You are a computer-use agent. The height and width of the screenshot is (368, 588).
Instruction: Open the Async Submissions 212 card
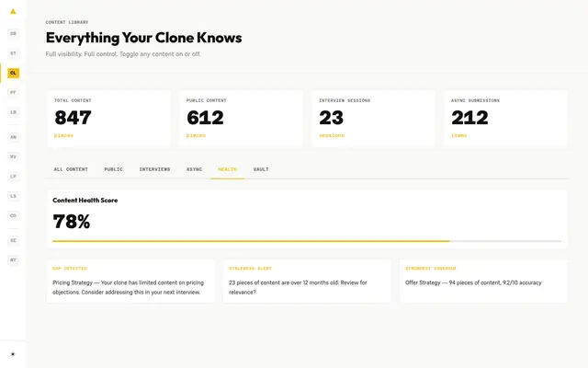[x=506, y=119]
